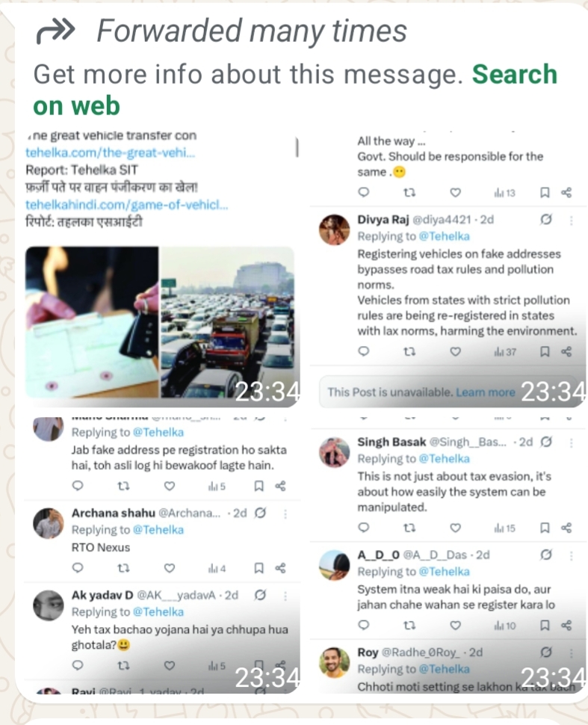This screenshot has height=725, width=588.
Task: Open the traffic jam photo thumbnail
Action: (x=227, y=322)
